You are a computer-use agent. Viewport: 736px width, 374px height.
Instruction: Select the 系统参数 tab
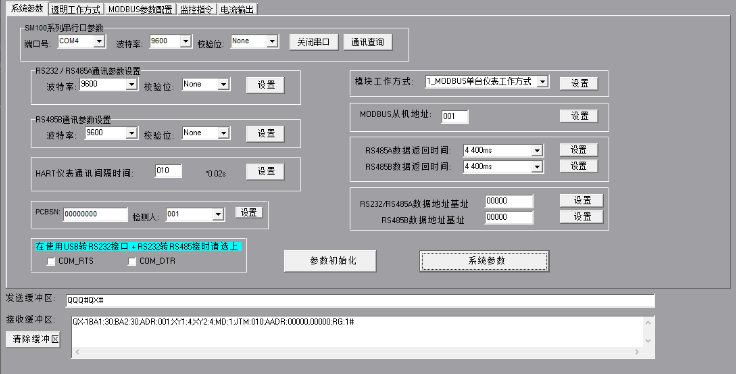[x=27, y=8]
